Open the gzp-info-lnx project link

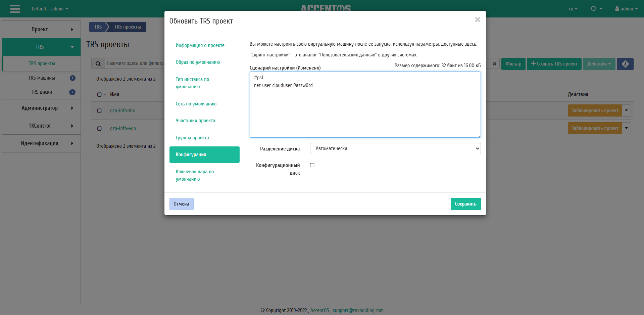click(x=122, y=110)
